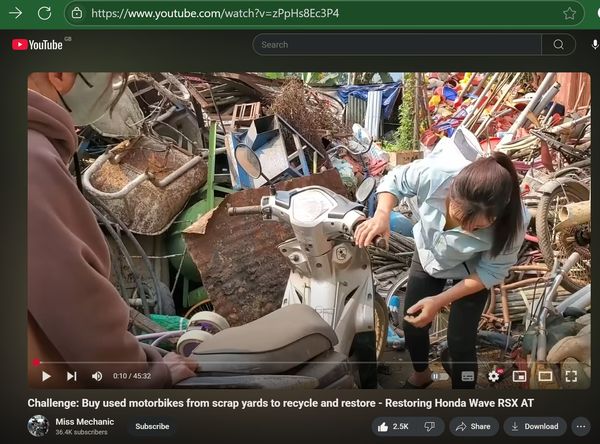
Task: Click the magnifier search button
Action: point(559,45)
